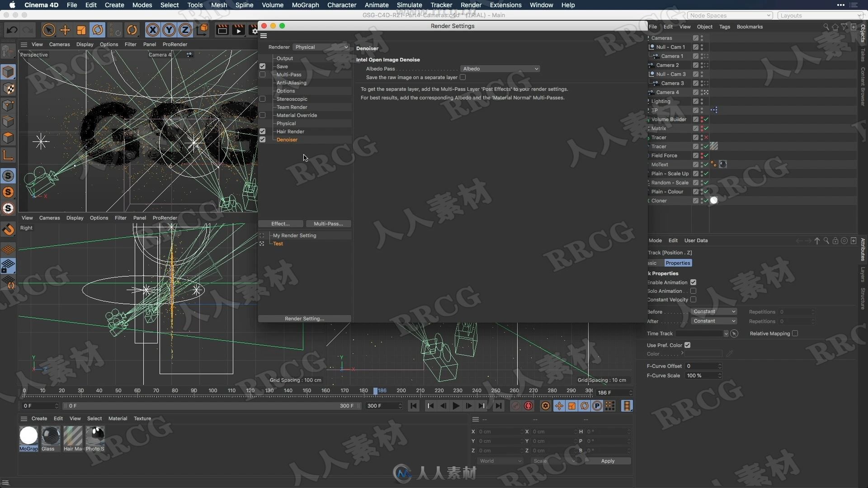Select the Live Selection tool

(48, 30)
